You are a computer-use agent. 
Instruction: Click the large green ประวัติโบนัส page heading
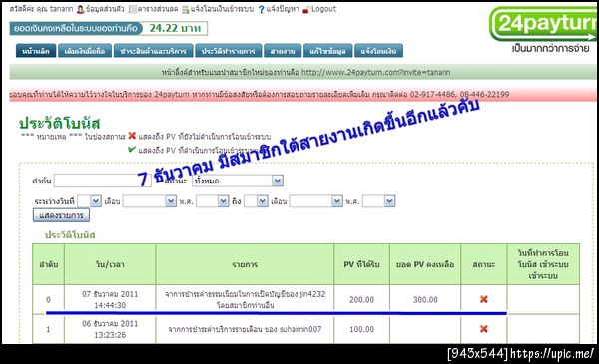pyautogui.click(x=60, y=123)
